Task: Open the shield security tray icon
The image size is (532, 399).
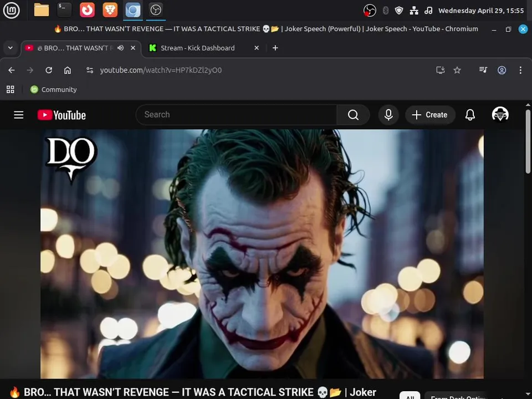Action: pyautogui.click(x=399, y=11)
